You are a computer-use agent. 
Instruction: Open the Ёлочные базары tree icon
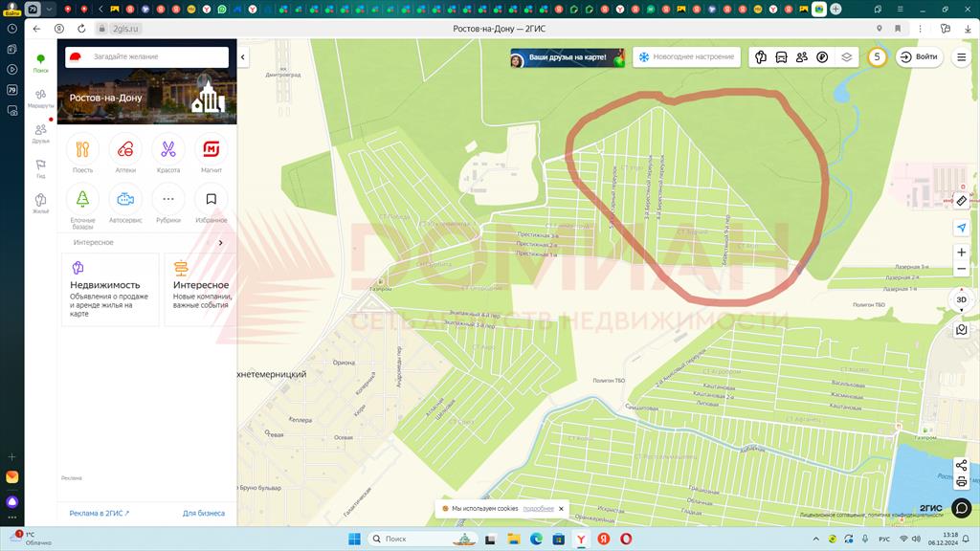pos(82,199)
